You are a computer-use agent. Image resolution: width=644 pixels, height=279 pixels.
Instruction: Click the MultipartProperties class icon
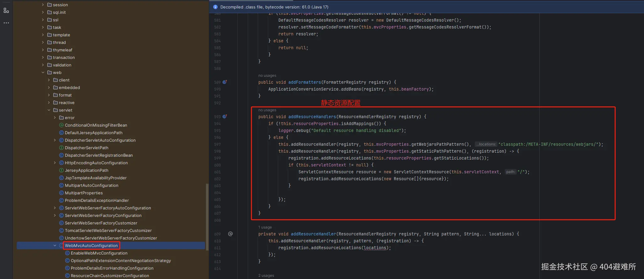tap(61, 193)
